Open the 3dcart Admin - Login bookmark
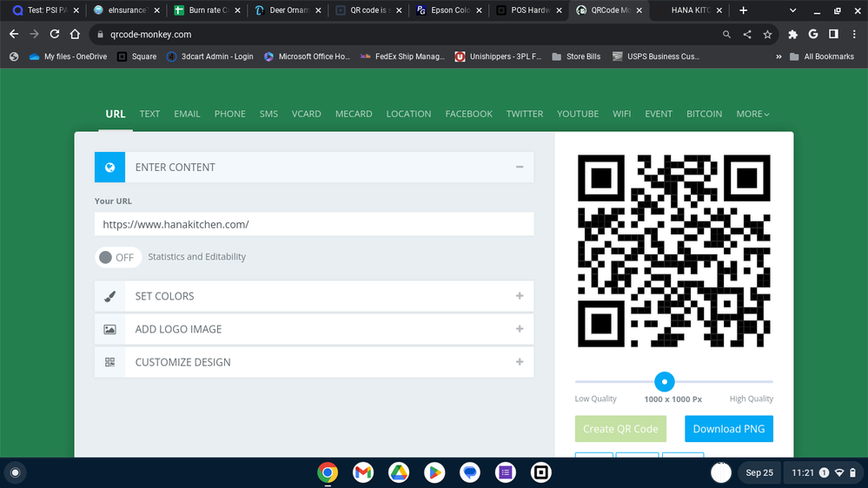The height and width of the screenshot is (488, 868). (x=209, y=56)
